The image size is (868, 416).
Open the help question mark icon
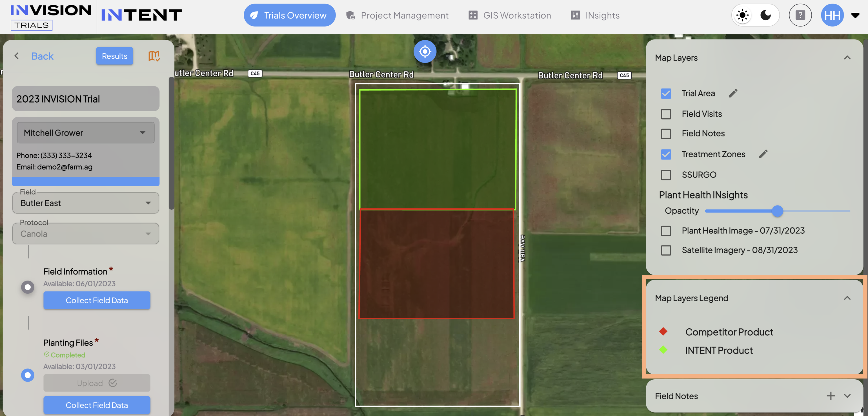[x=800, y=15]
